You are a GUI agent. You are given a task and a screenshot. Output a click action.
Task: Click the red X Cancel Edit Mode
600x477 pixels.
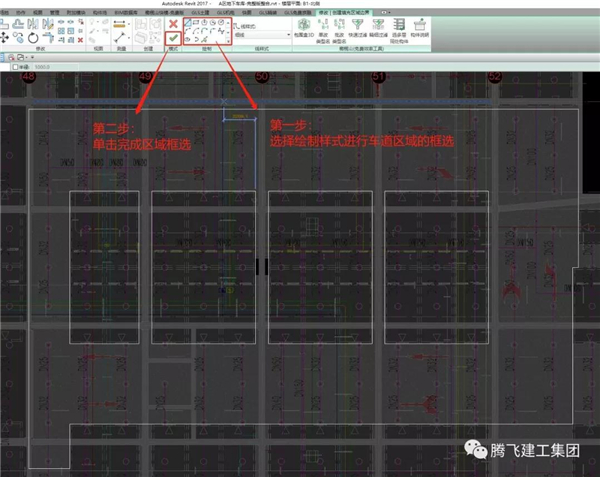(173, 22)
